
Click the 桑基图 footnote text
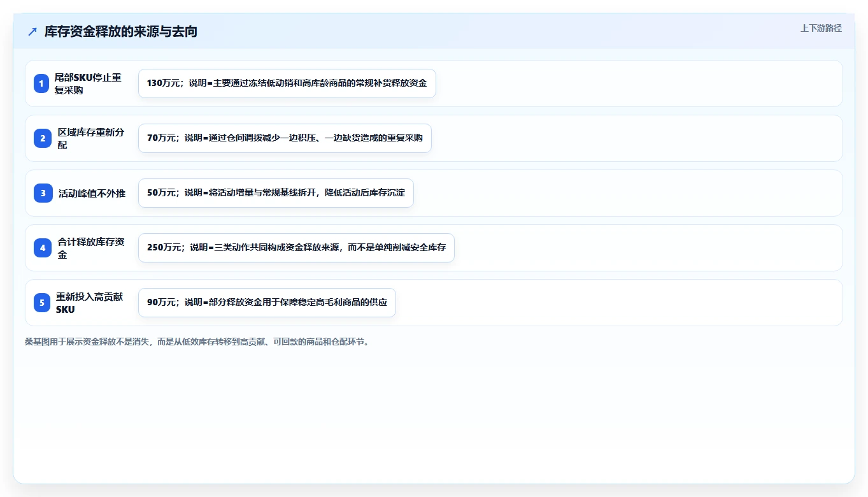(197, 342)
